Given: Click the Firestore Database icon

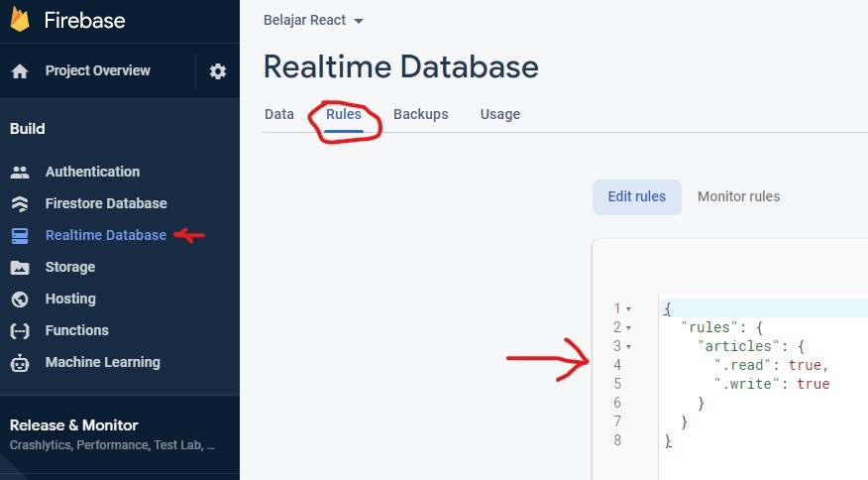Looking at the screenshot, I should pos(20,203).
